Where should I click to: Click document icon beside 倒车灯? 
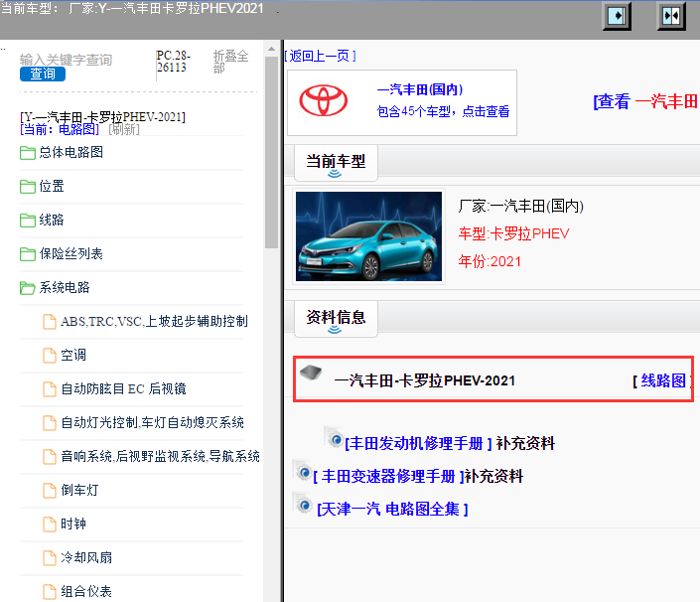coord(50,491)
